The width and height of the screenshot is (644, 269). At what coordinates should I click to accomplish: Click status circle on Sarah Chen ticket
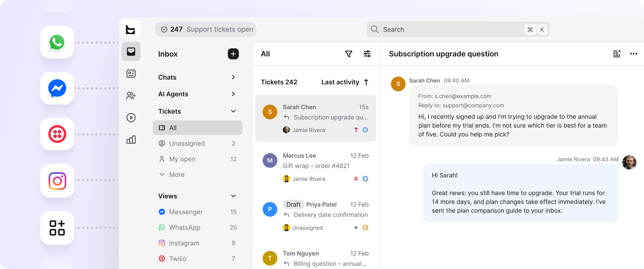(365, 130)
